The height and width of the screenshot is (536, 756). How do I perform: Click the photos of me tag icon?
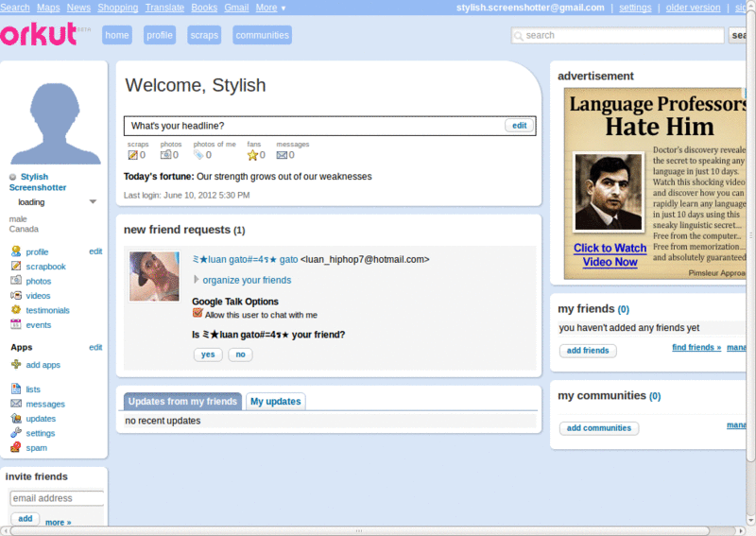[198, 154]
